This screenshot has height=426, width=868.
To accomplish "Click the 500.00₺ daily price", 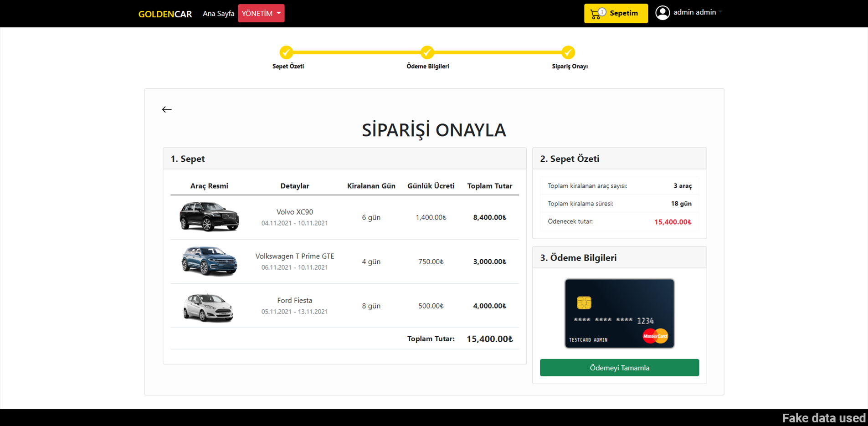I will click(431, 306).
